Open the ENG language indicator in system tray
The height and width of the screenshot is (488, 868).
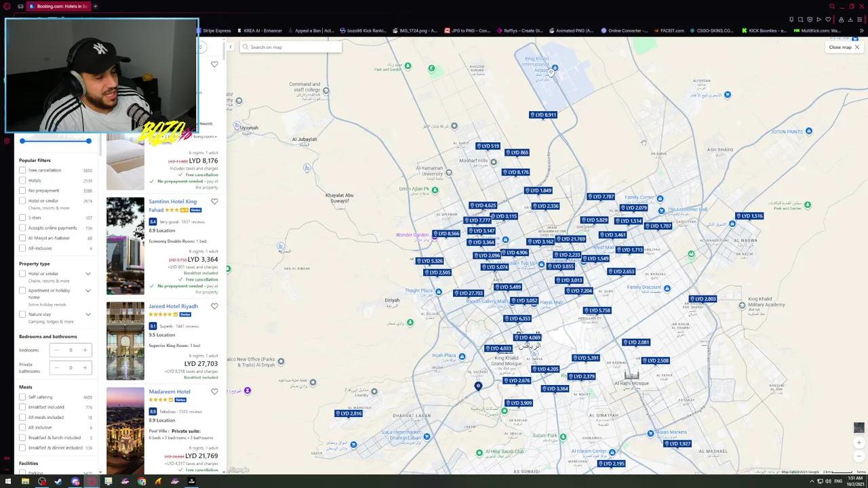(838, 481)
